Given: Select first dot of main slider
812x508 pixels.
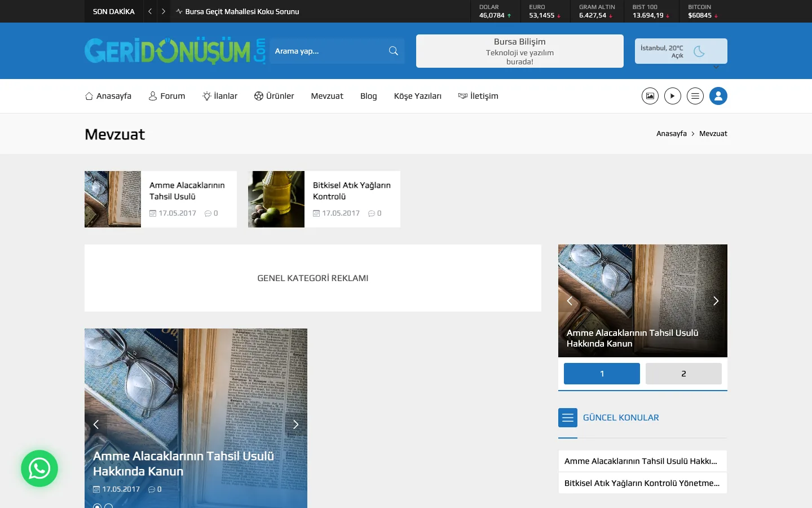Looking at the screenshot, I should [97, 507].
